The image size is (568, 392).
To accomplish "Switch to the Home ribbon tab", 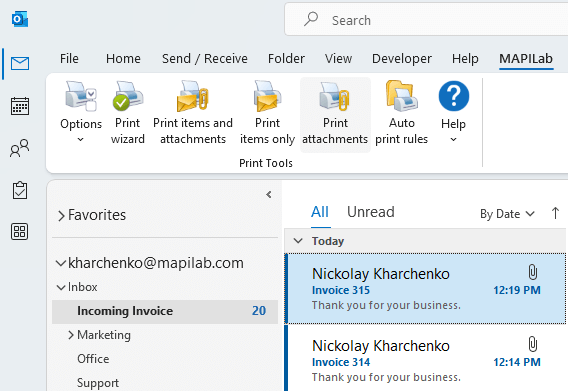I will (123, 58).
